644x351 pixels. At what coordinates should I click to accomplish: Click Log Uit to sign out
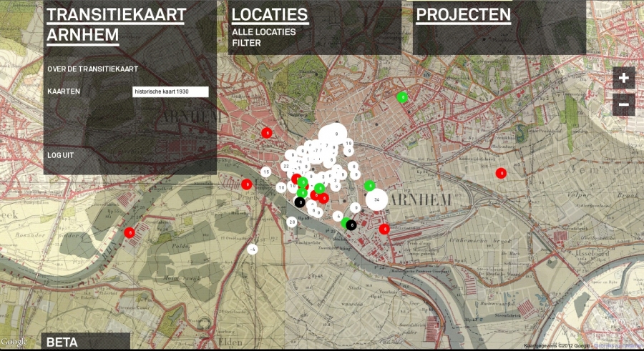pos(61,154)
